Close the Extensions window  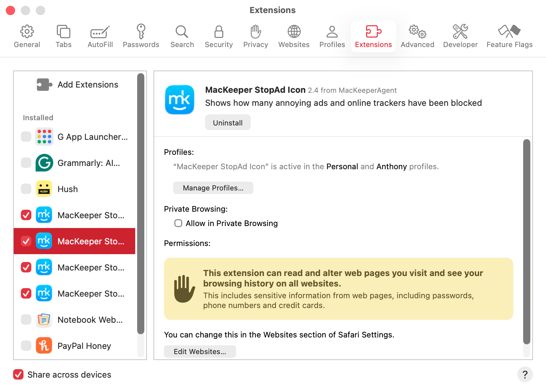(x=10, y=10)
